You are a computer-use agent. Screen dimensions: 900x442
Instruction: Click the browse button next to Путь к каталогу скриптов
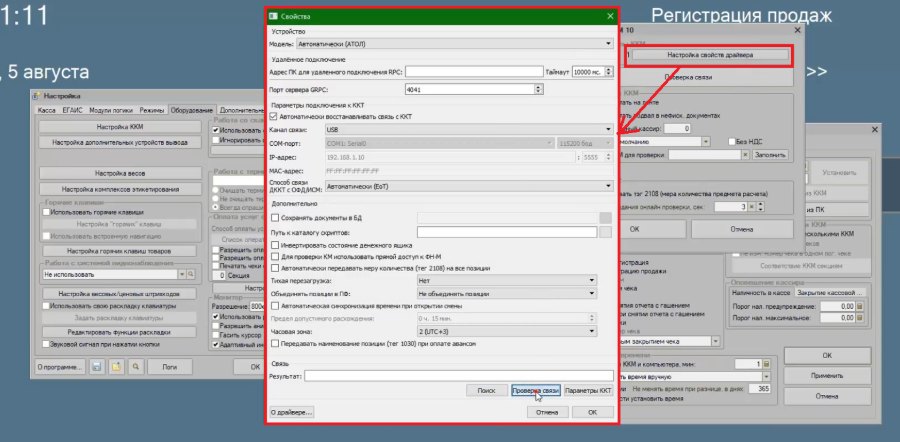[605, 232]
